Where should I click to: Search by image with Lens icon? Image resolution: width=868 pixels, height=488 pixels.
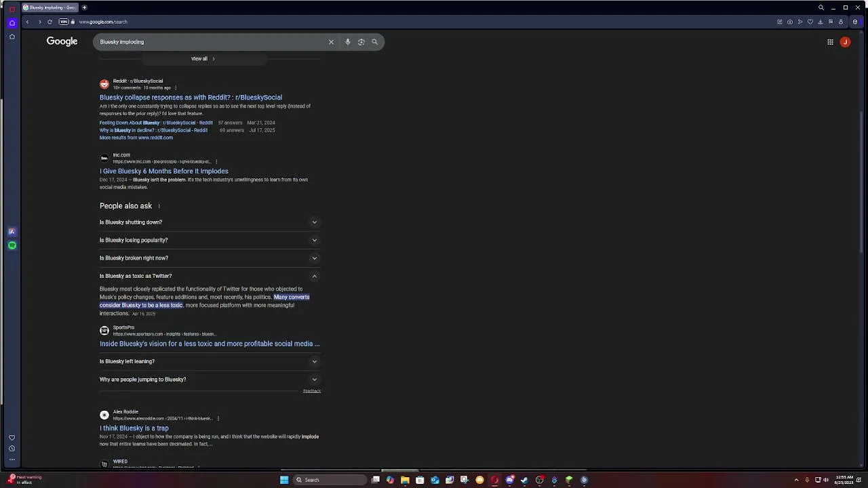pos(361,42)
